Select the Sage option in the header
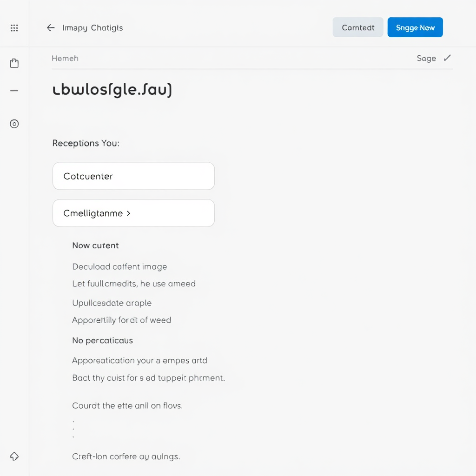Image resolution: width=476 pixels, height=476 pixels. (x=426, y=58)
